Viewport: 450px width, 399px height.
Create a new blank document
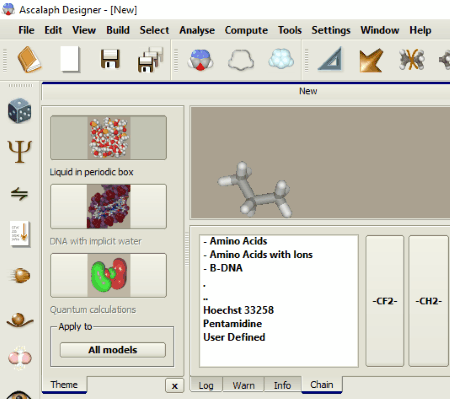tap(70, 59)
